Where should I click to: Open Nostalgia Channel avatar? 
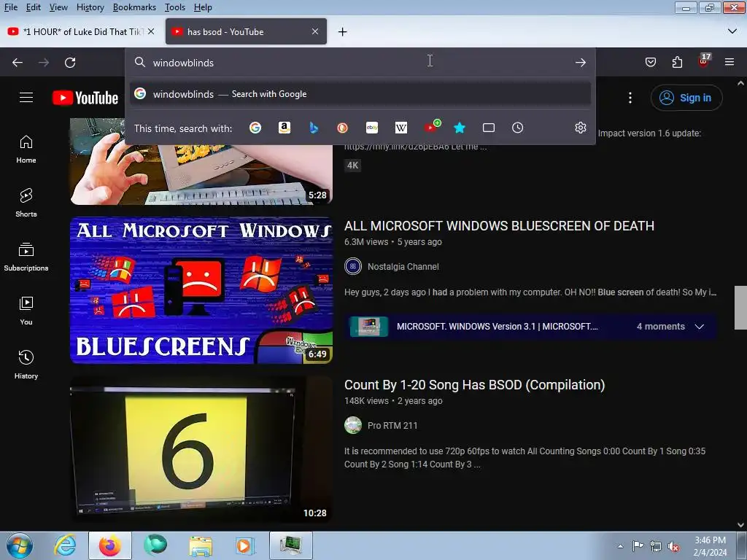tap(353, 267)
